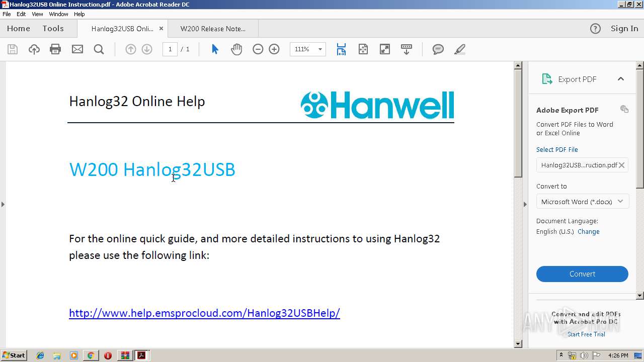Click Start Free Trial link

586,334
